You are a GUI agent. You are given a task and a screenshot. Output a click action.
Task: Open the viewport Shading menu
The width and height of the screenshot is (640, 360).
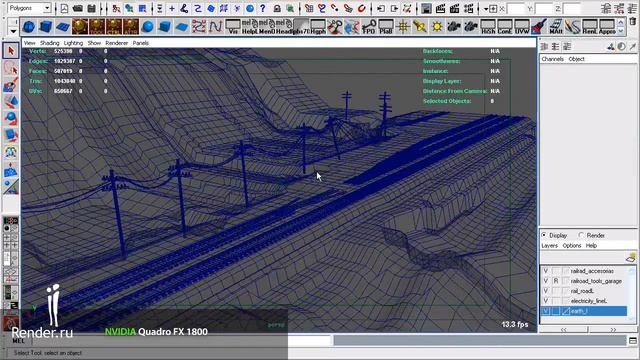49,43
